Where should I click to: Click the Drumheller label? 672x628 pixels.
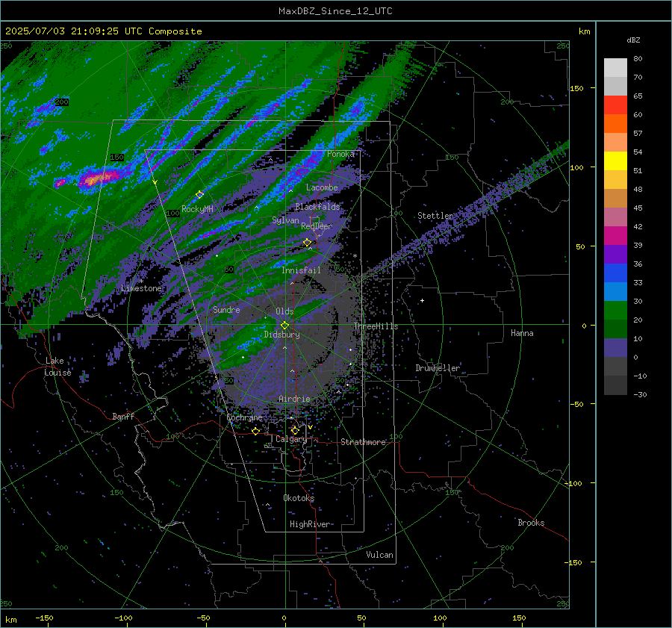point(438,368)
